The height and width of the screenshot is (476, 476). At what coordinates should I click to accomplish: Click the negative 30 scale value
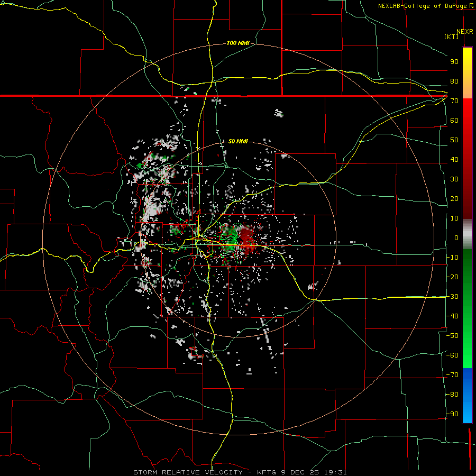point(452,296)
